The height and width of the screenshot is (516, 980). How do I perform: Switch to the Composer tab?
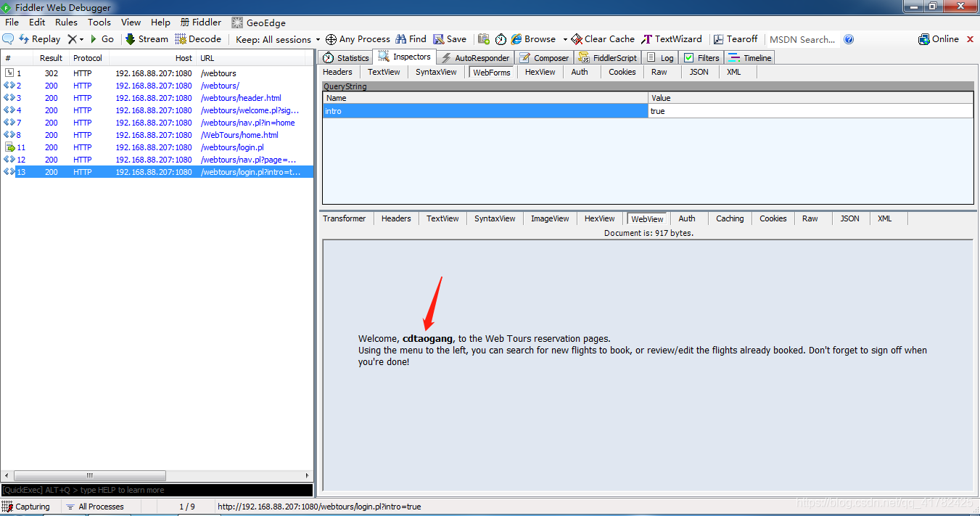point(544,58)
